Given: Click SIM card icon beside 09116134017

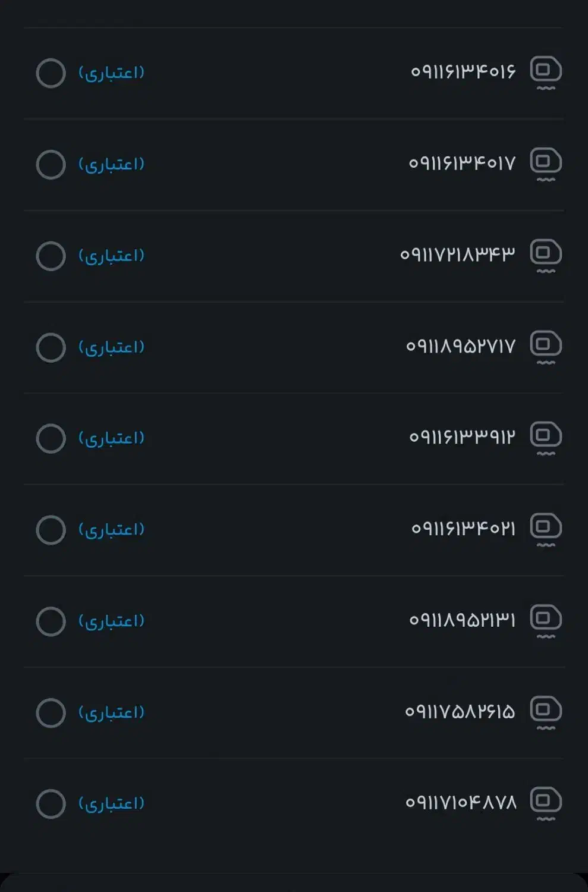Looking at the screenshot, I should [x=545, y=162].
